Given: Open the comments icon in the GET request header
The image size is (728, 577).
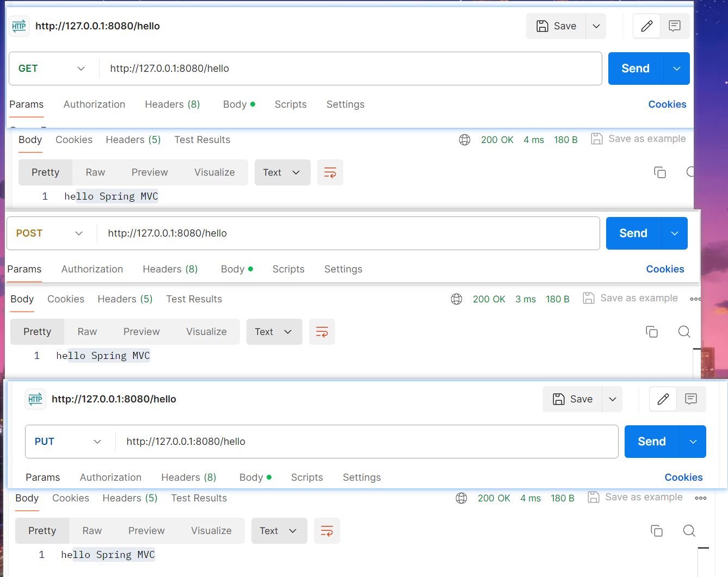Looking at the screenshot, I should tap(675, 26).
